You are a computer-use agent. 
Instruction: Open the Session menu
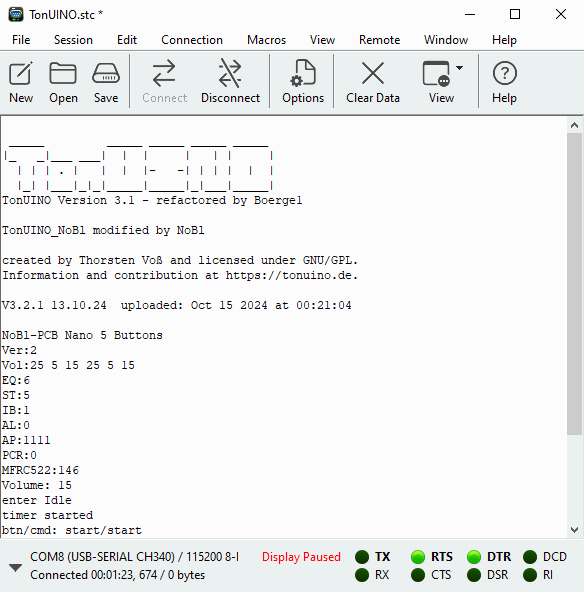(x=73, y=40)
